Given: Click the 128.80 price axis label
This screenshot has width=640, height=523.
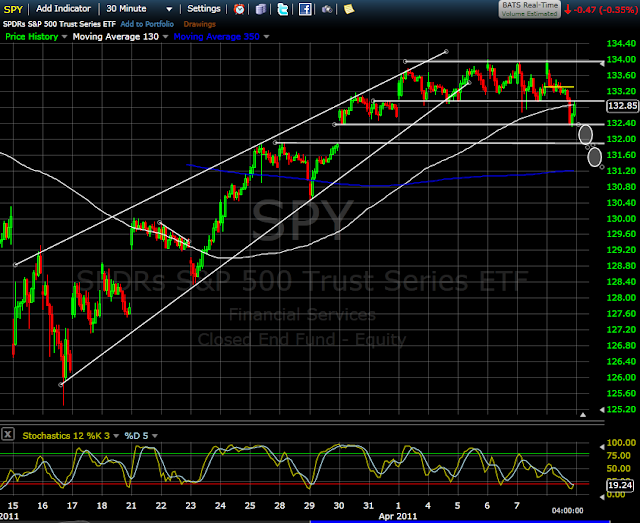Looking at the screenshot, I should (x=621, y=266).
